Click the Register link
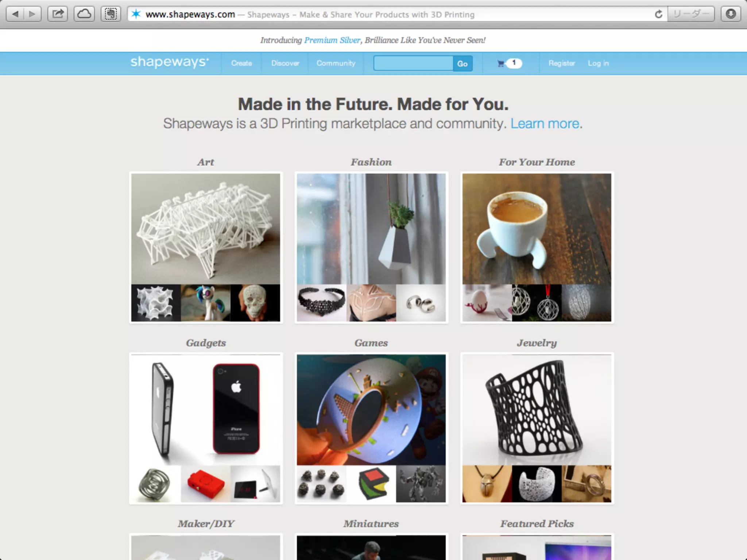747x560 pixels. coord(562,63)
